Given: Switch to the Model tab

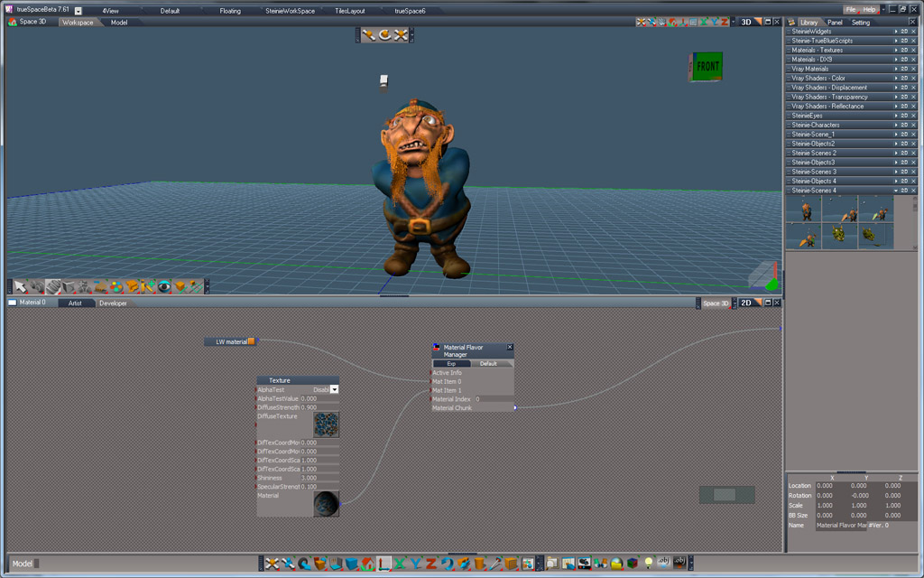Looking at the screenshot, I should (119, 23).
